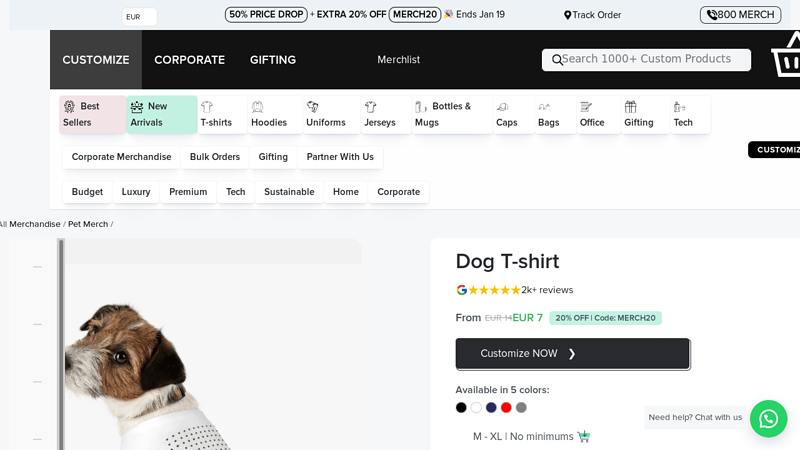Open the GIFTING main tab
The height and width of the screenshot is (450, 800).
coord(273,60)
